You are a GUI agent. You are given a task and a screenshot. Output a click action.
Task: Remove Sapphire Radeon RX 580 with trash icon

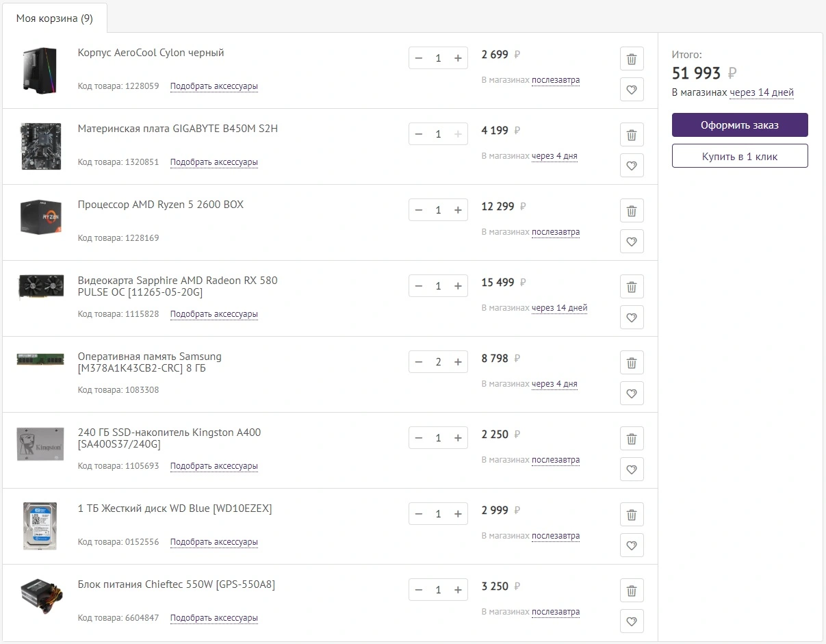coord(632,287)
